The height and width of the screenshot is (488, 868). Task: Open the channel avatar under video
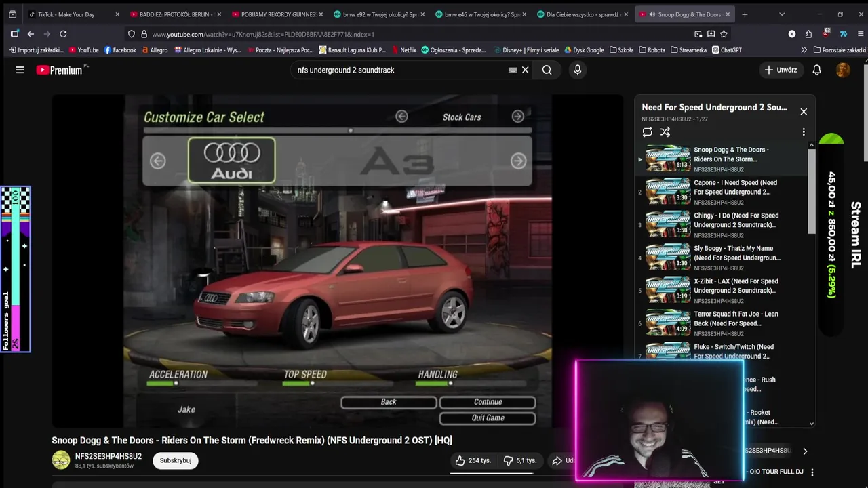61,460
